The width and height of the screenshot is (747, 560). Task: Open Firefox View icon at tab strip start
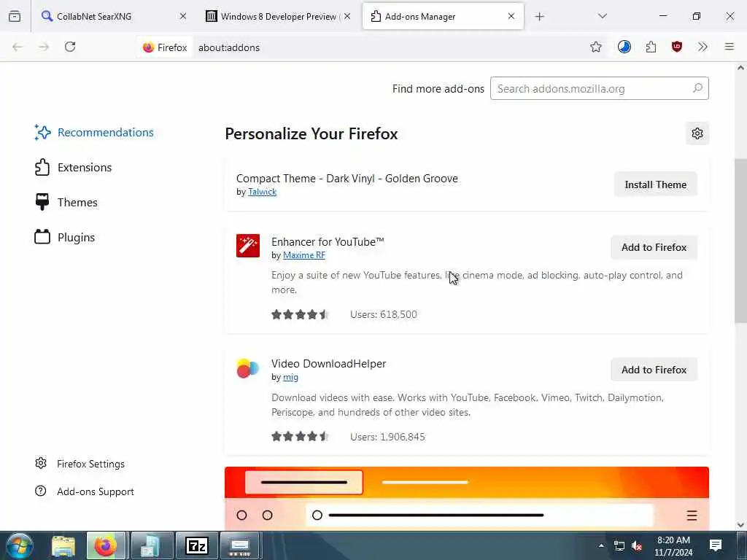click(15, 16)
